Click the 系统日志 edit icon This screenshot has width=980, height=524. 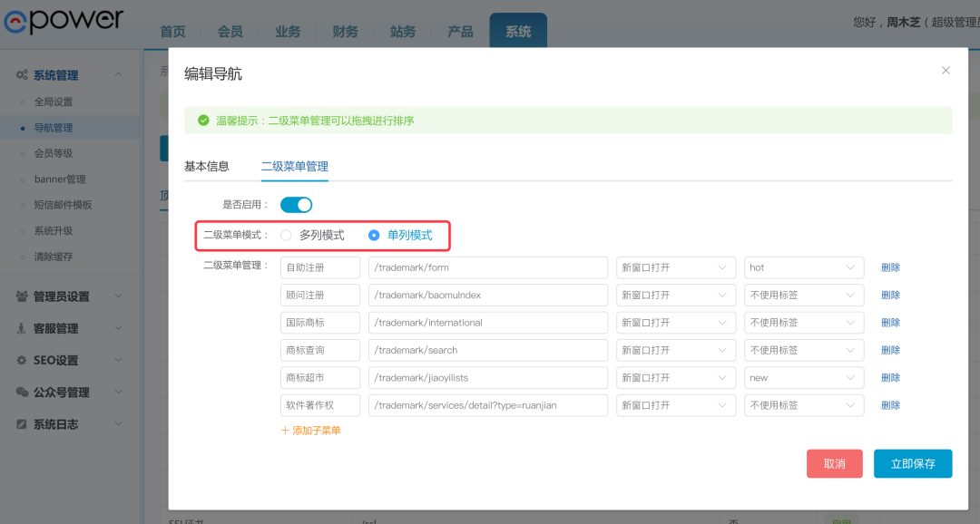tap(22, 424)
